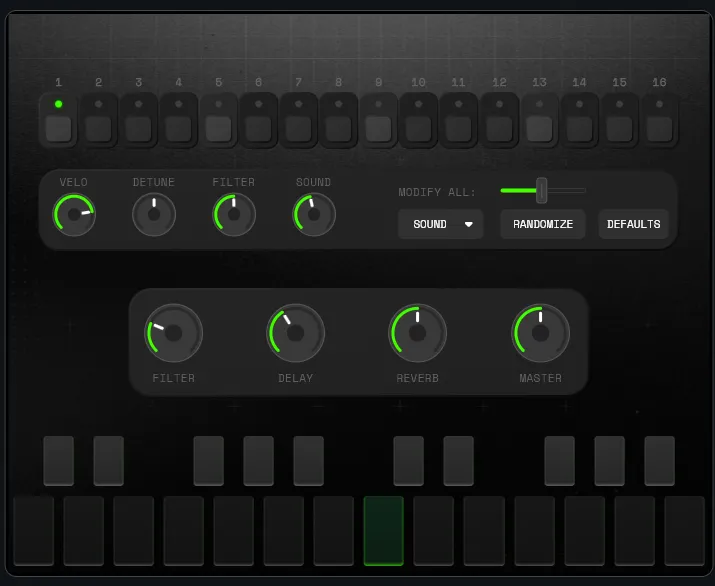Play the fourth upper-row black key

click(259, 461)
